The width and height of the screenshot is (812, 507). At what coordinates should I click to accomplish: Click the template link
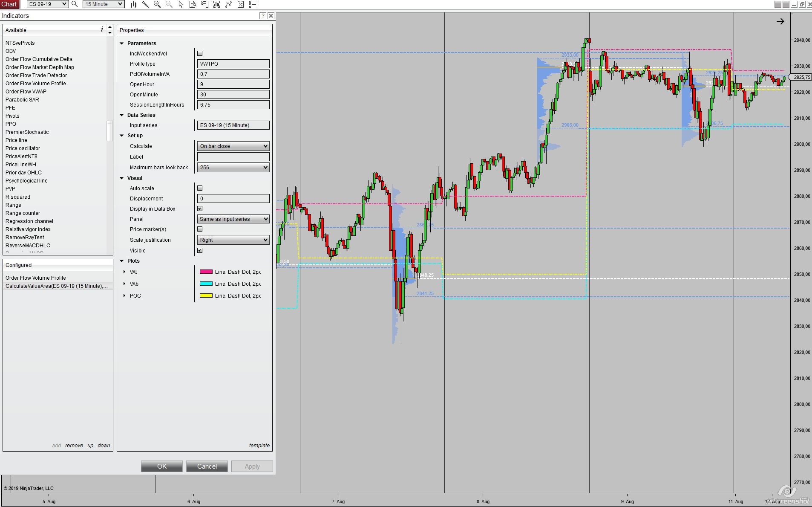click(x=259, y=445)
